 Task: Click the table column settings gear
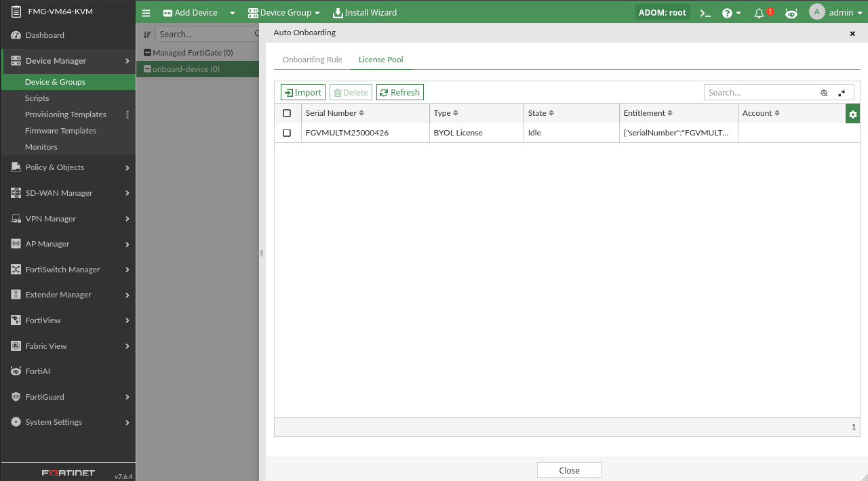click(852, 114)
